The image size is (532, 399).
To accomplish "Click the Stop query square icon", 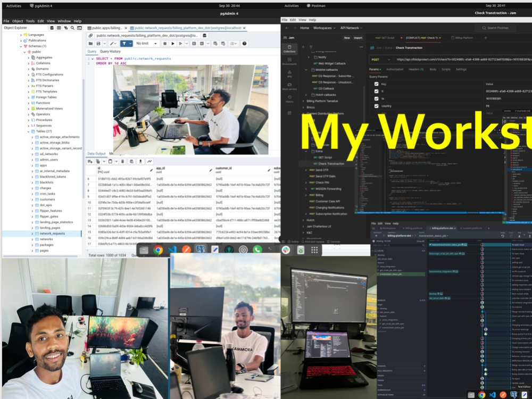I will (x=165, y=44).
